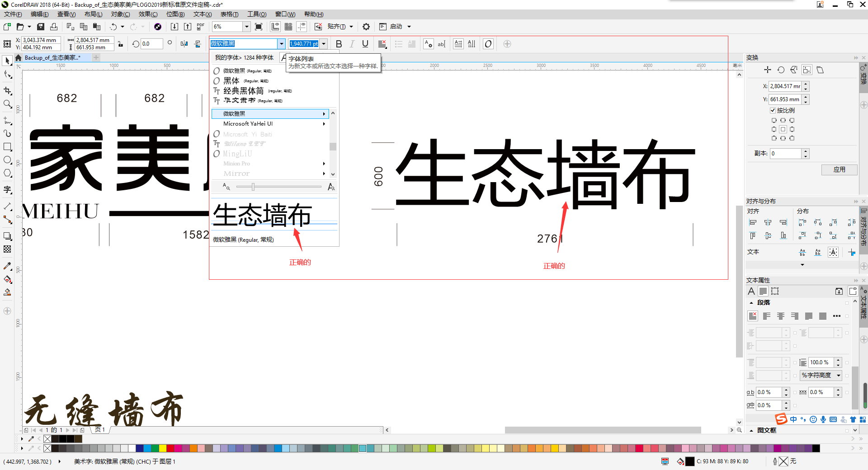
Task: Select the Zoom magnifier tool
Action: coord(7,104)
